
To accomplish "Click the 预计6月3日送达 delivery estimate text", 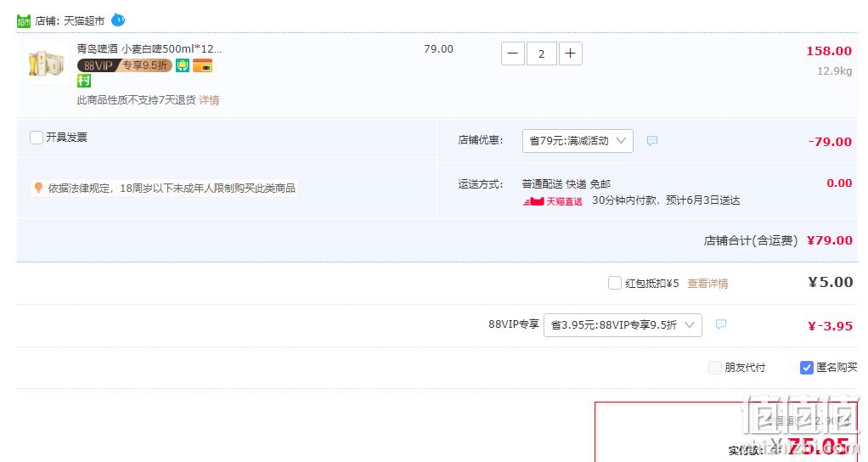I will coord(703,200).
